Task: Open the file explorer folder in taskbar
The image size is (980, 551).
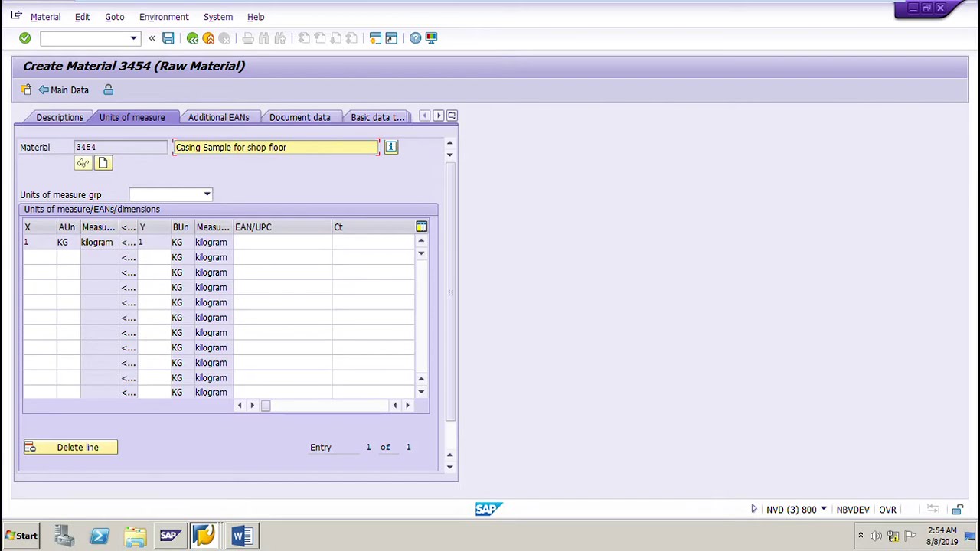Action: pyautogui.click(x=135, y=536)
